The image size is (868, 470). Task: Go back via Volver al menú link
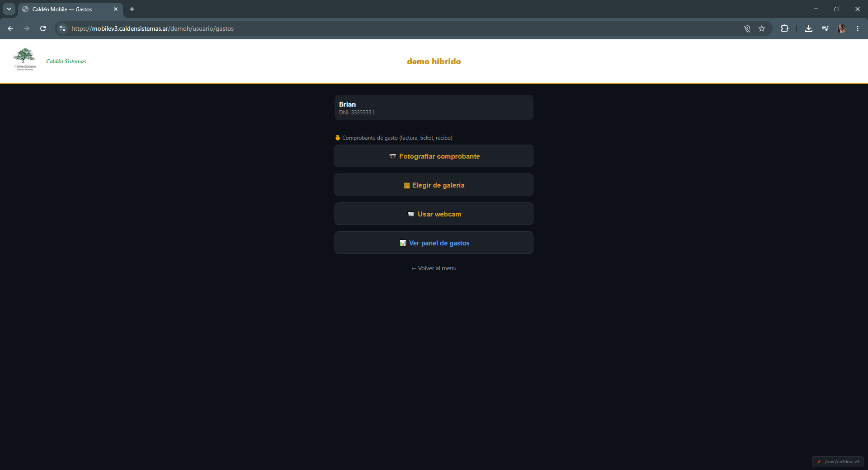(434, 268)
